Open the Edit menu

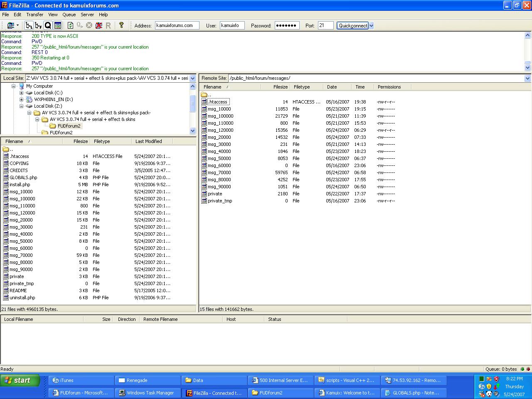click(x=17, y=15)
